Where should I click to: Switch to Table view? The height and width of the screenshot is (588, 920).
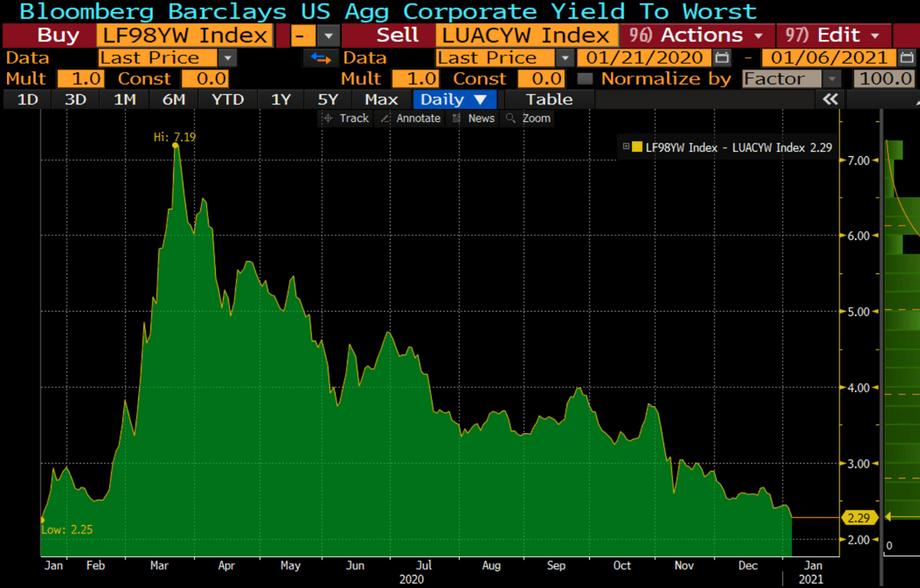pyautogui.click(x=549, y=99)
